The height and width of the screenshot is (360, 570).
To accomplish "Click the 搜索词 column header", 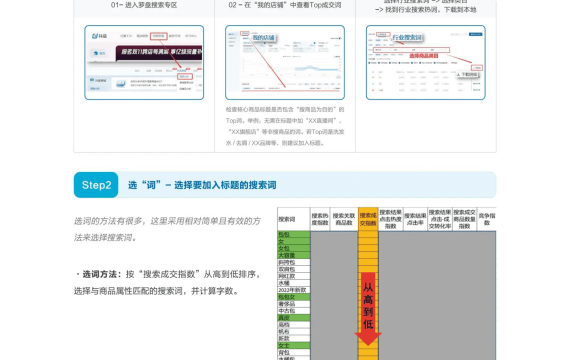I will point(294,219).
